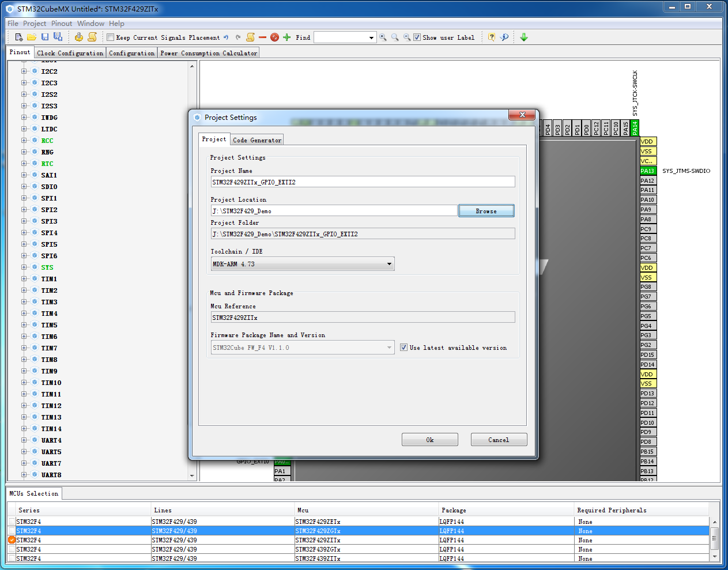Viewport: 728px width, 570px height.
Task: Click the hand icon next to Save As
Action: [79, 37]
